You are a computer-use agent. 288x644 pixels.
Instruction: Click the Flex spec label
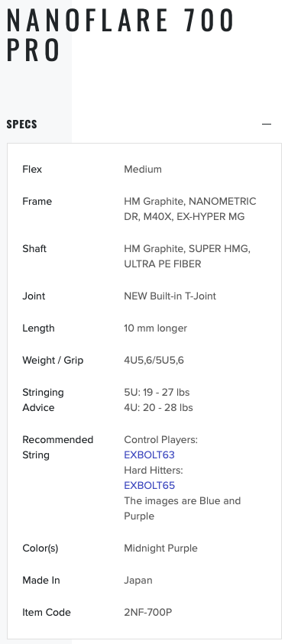tap(32, 170)
